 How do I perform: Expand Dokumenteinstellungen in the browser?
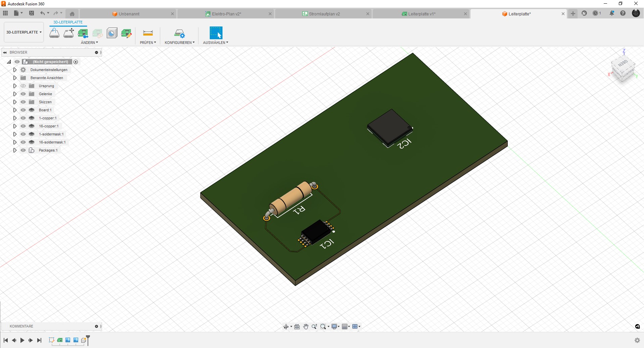click(15, 70)
